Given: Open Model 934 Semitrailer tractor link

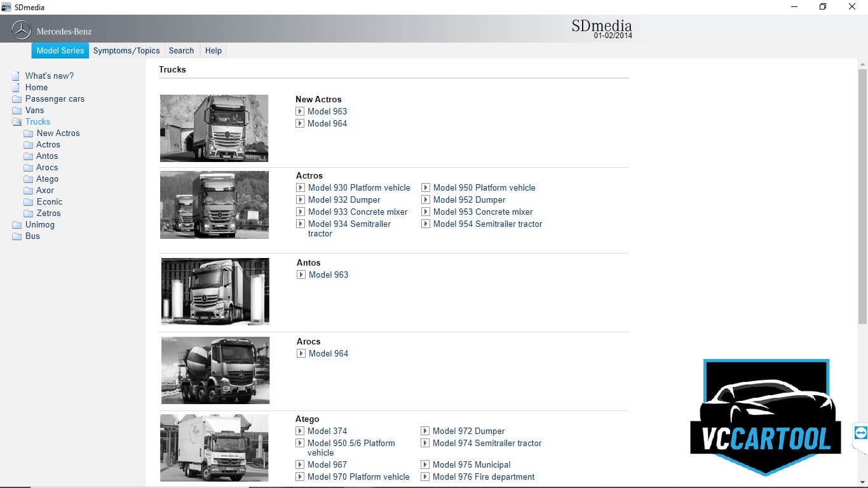Looking at the screenshot, I should click(349, 229).
